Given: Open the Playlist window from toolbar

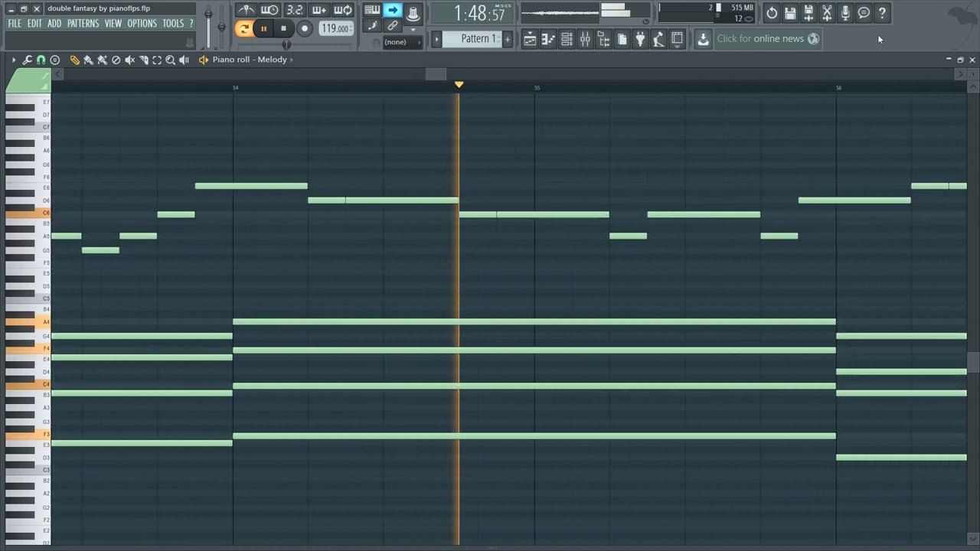Looking at the screenshot, I should [530, 39].
